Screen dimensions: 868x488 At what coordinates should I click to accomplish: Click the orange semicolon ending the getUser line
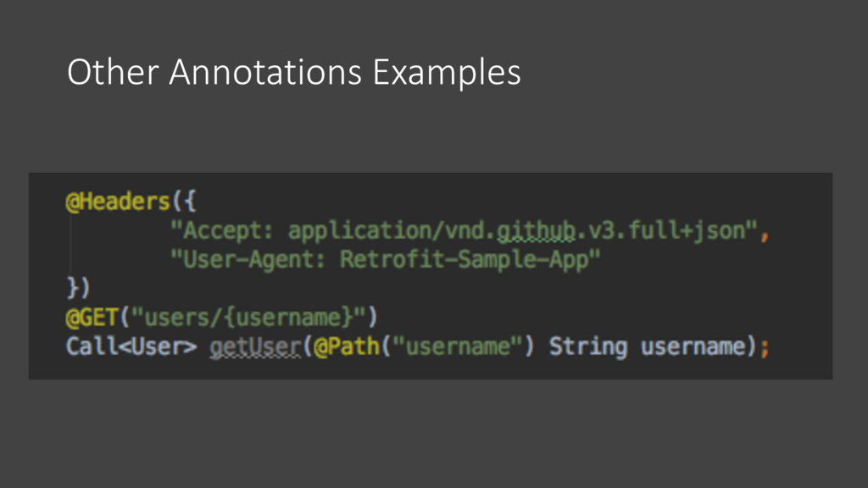click(x=765, y=348)
